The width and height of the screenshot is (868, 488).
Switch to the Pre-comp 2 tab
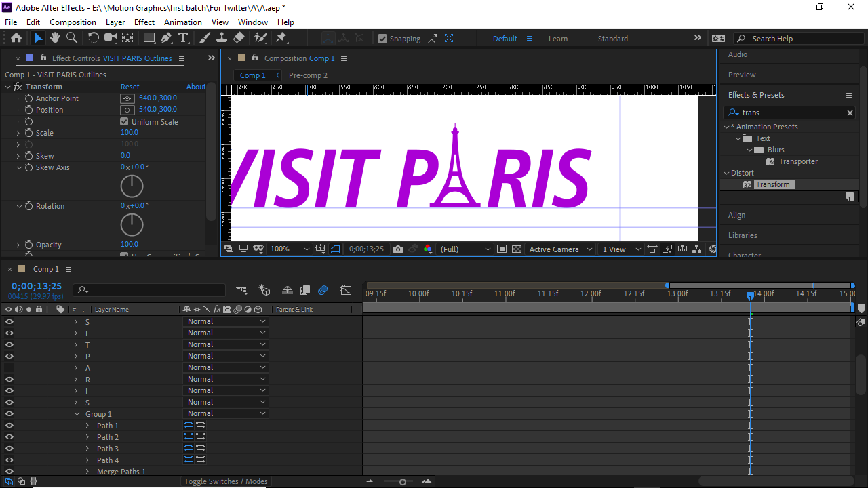(308, 75)
